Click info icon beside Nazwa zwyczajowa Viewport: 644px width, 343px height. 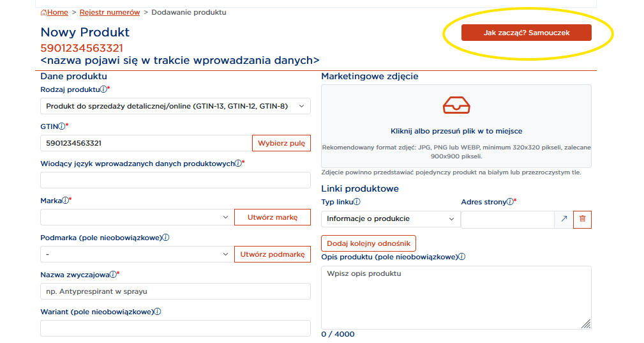113,275
